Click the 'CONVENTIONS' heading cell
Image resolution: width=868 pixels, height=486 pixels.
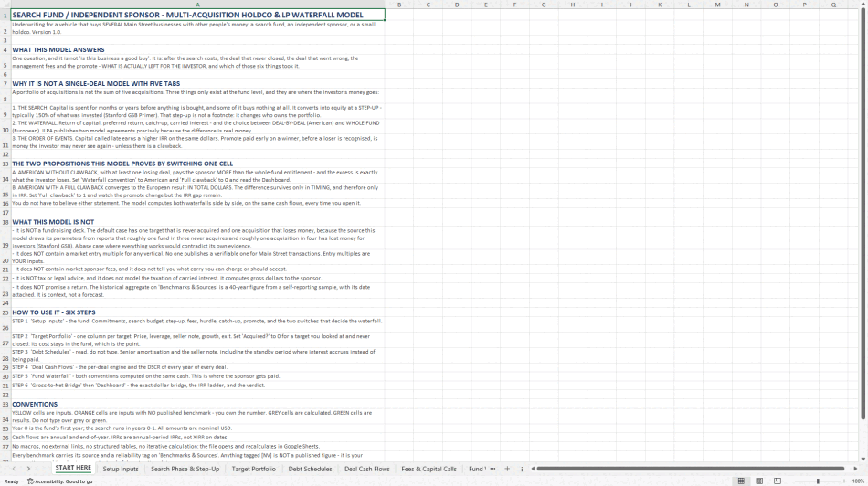(x=197, y=404)
